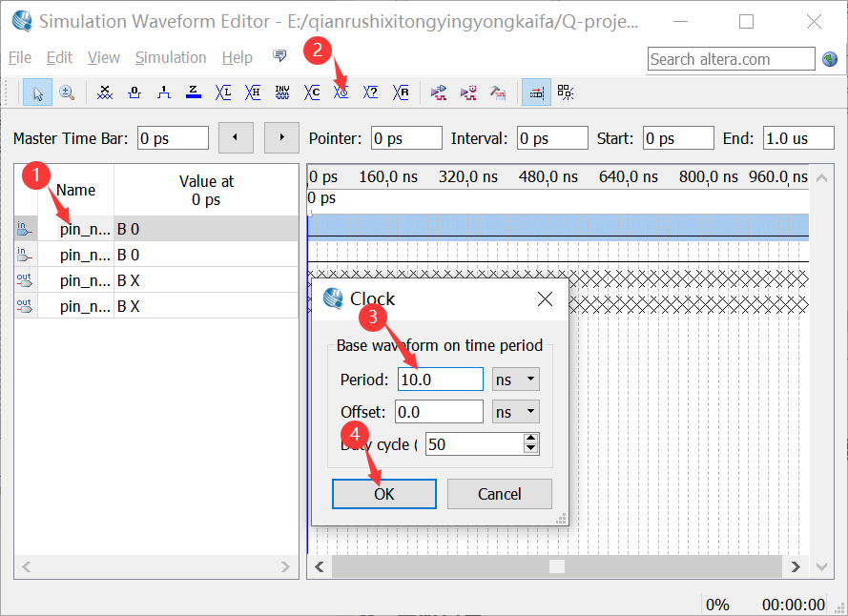The height and width of the screenshot is (616, 848).
Task: Click the Start time field
Action: point(679,138)
